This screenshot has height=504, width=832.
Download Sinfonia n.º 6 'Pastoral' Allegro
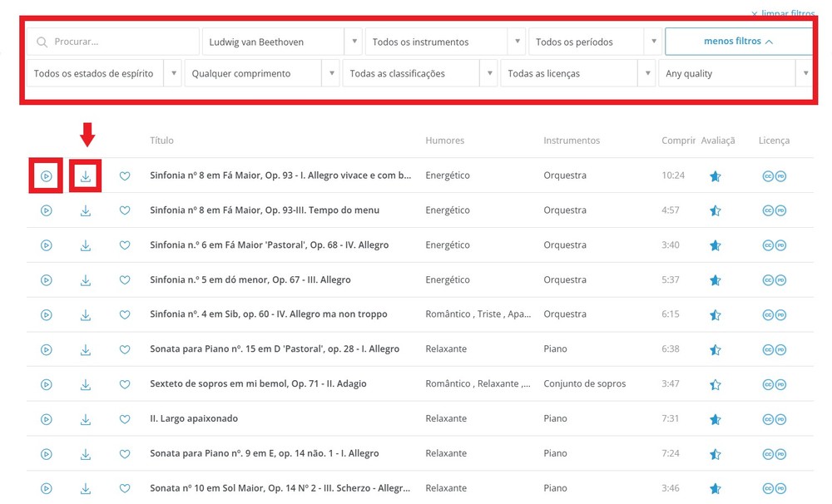click(86, 245)
